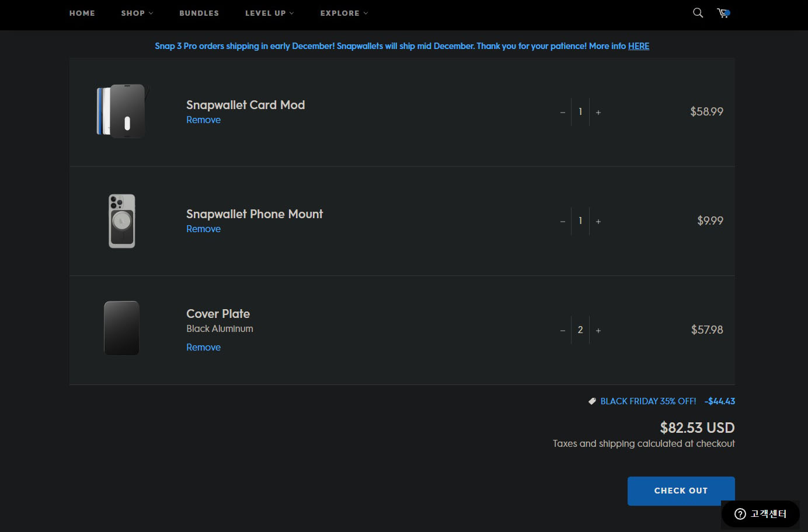Remove Cover Plate from cart
The height and width of the screenshot is (532, 808).
coord(203,347)
